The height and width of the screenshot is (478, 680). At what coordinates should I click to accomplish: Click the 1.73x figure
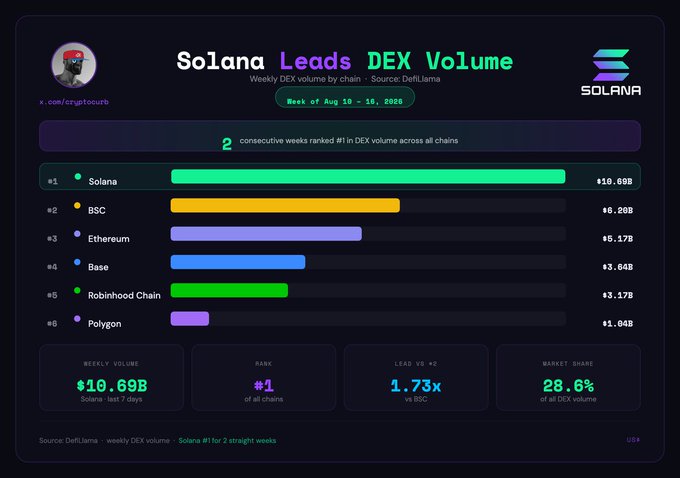416,386
